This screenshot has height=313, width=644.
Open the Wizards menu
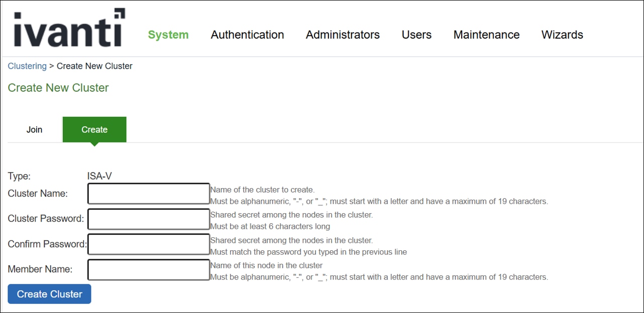point(562,35)
